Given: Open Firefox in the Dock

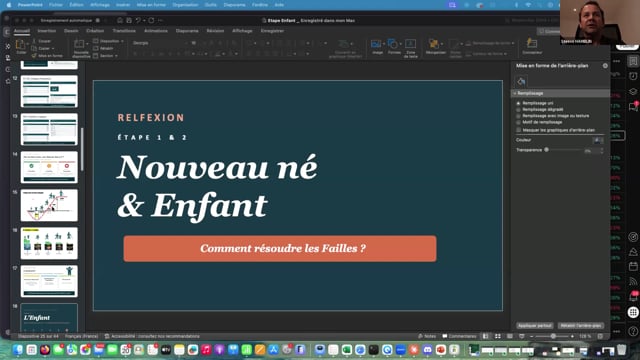Looking at the screenshot, I should [x=45, y=349].
